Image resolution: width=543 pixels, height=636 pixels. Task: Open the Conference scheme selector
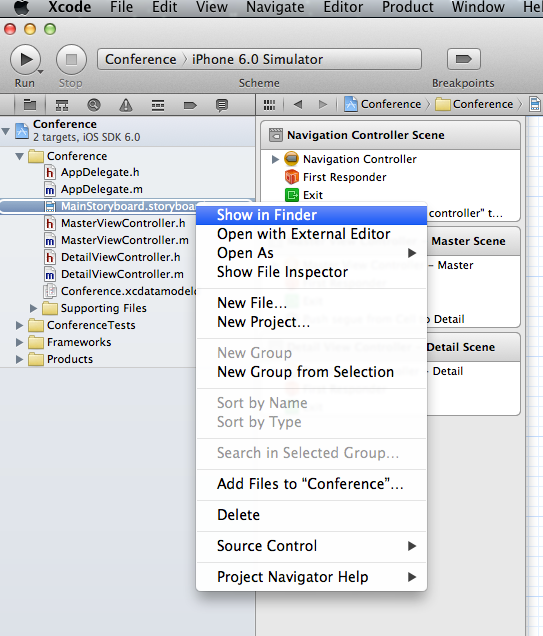(x=140, y=59)
